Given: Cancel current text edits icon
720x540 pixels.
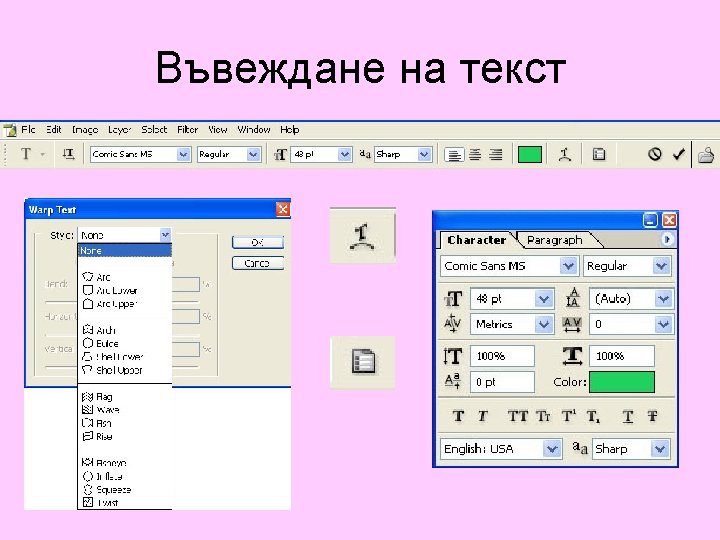Looking at the screenshot, I should coord(654,154).
